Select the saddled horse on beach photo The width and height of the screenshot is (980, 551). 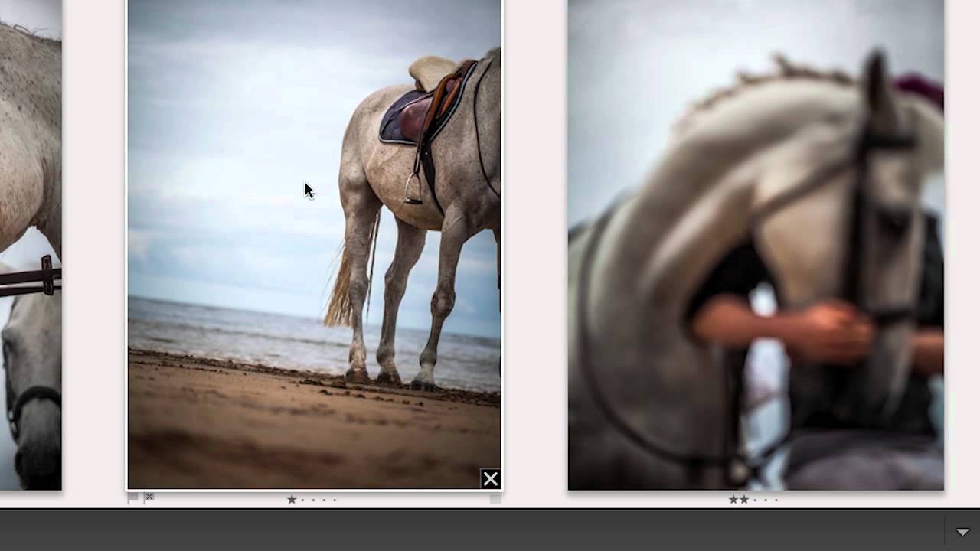pos(314,245)
